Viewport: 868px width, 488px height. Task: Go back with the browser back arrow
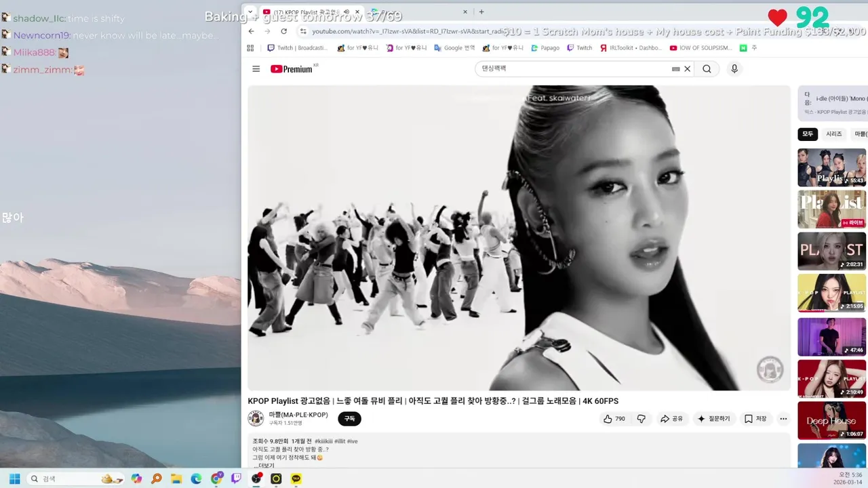pyautogui.click(x=252, y=31)
